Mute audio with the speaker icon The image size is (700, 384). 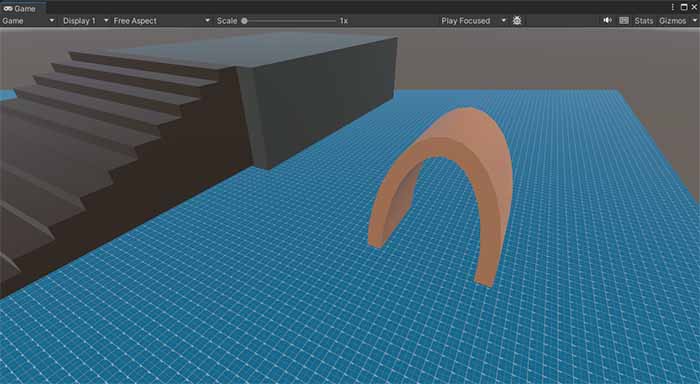(608, 21)
